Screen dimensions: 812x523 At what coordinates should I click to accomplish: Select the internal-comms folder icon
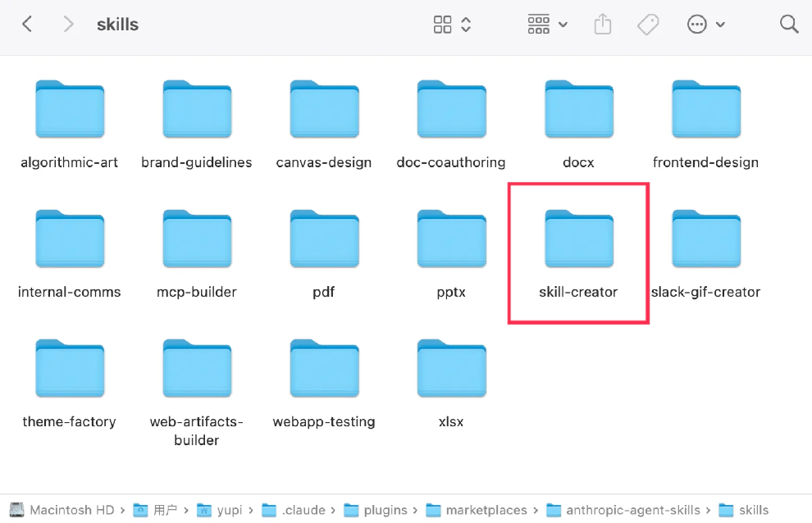tap(70, 239)
